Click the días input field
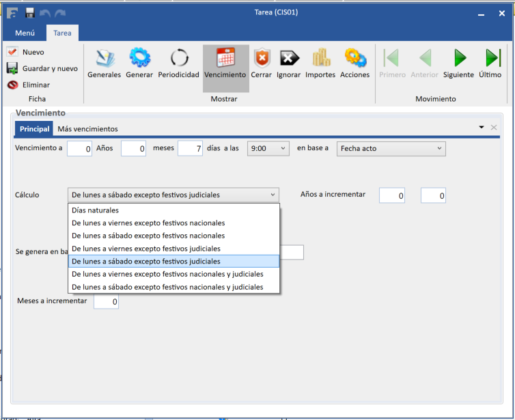515x420 pixels. point(190,148)
